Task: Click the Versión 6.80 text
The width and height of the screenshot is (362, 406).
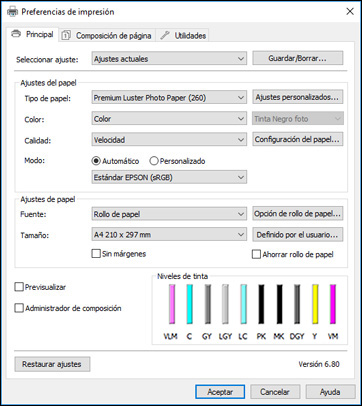Action: click(x=319, y=364)
